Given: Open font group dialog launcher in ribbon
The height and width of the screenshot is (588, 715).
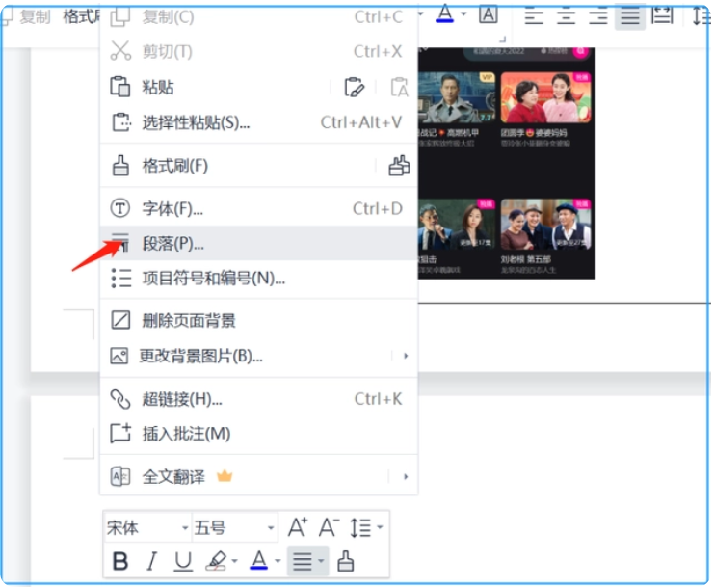Looking at the screenshot, I should pos(502,40).
